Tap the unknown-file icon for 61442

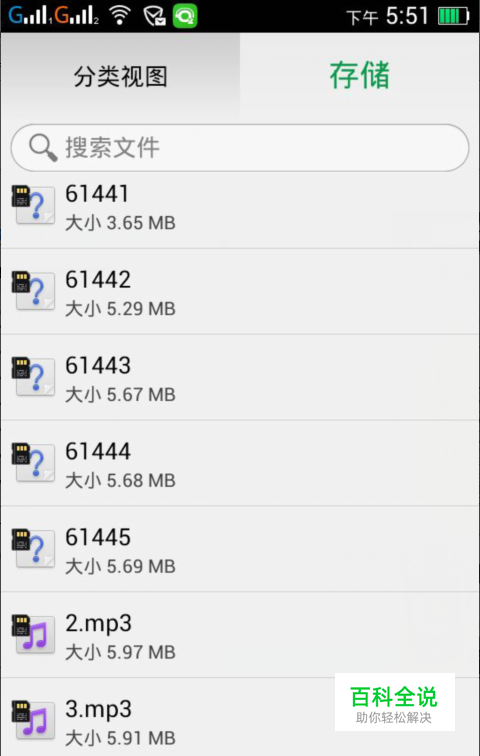(33, 290)
